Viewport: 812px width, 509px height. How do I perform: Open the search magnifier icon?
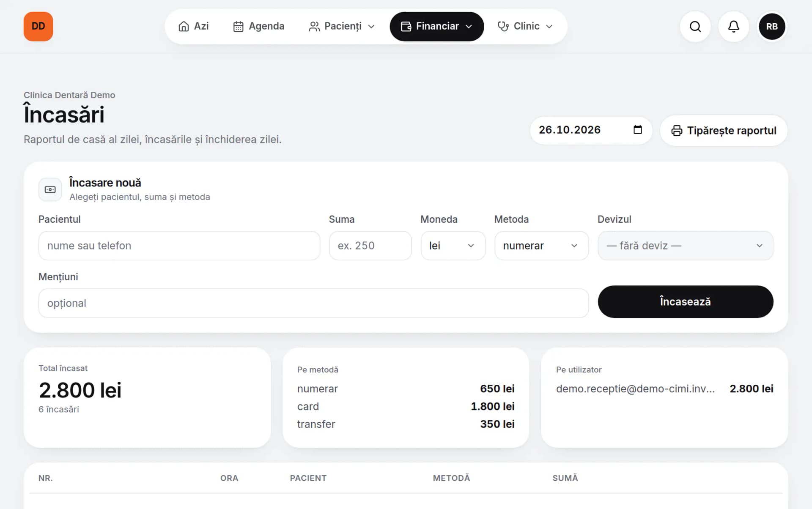click(695, 27)
